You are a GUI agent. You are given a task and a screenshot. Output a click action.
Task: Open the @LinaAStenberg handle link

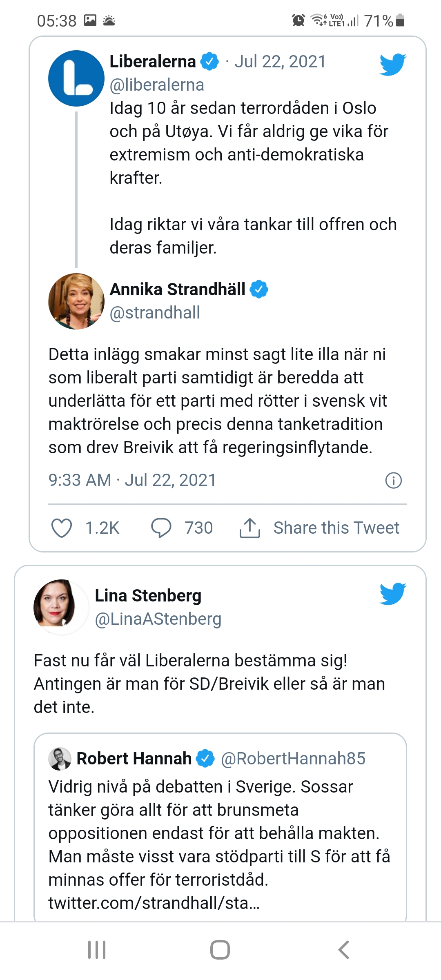[x=158, y=619]
